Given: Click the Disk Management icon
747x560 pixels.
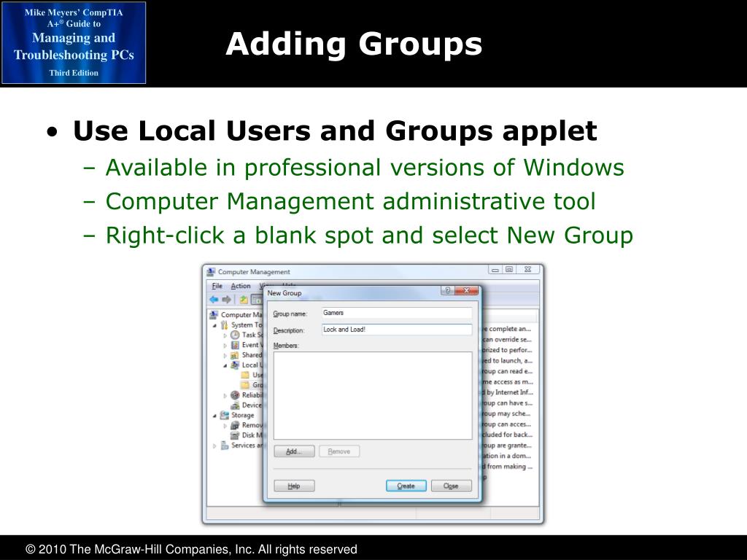Looking at the screenshot, I should pyautogui.click(x=235, y=435).
